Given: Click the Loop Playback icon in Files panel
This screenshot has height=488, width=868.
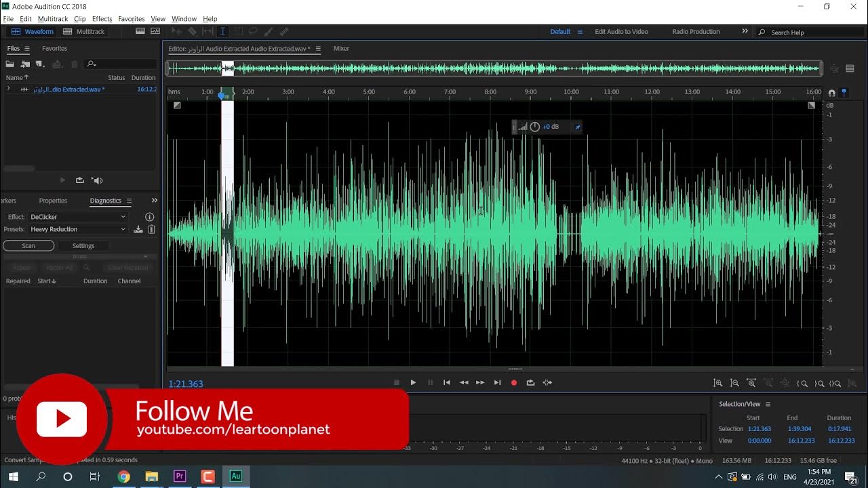Looking at the screenshot, I should [x=79, y=180].
